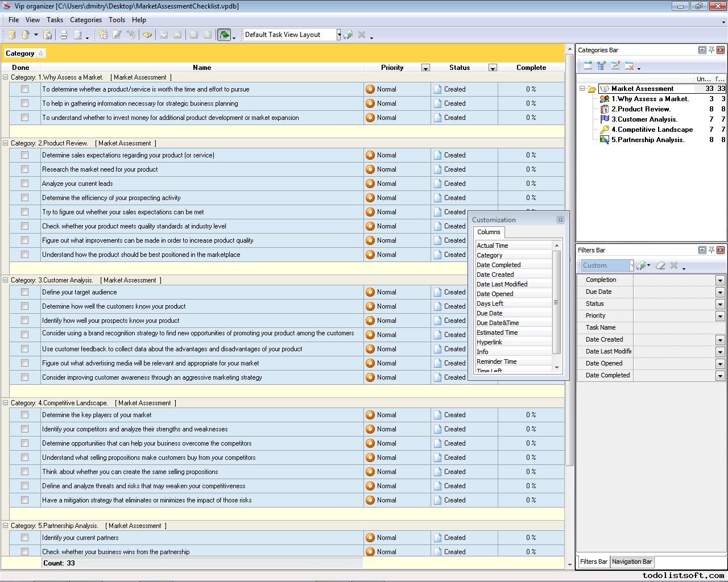The height and width of the screenshot is (582, 728).
Task: Click the green customization toolbar icon
Action: point(224,35)
